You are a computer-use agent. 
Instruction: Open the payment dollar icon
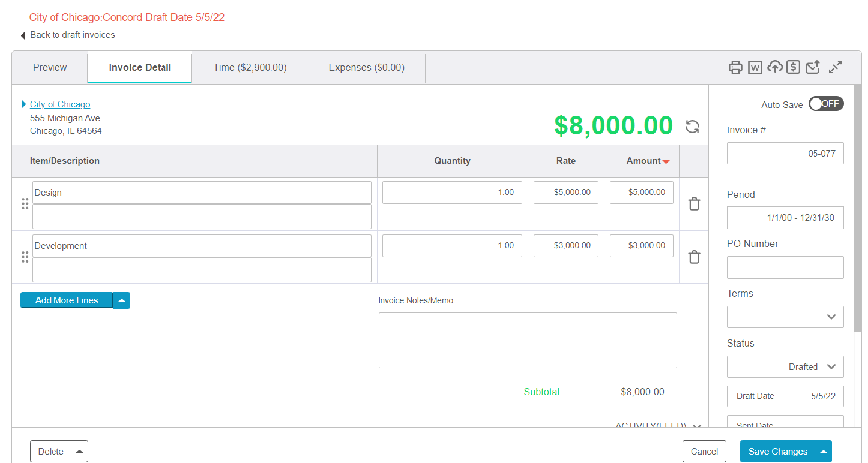[793, 67]
